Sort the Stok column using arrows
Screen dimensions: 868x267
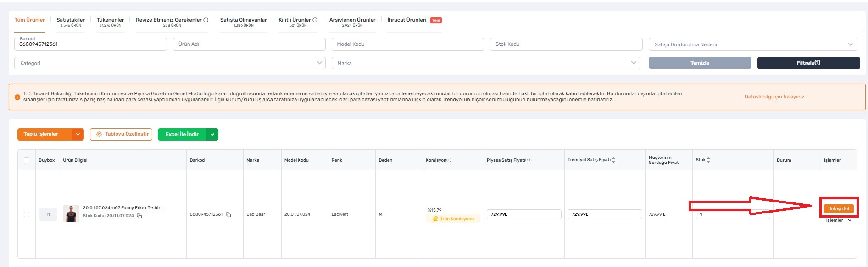pos(708,160)
